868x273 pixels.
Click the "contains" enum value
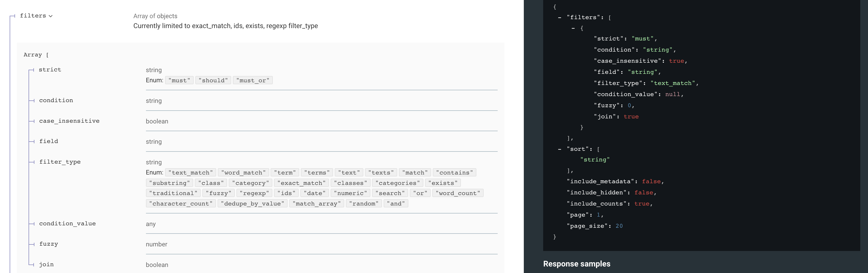click(455, 173)
